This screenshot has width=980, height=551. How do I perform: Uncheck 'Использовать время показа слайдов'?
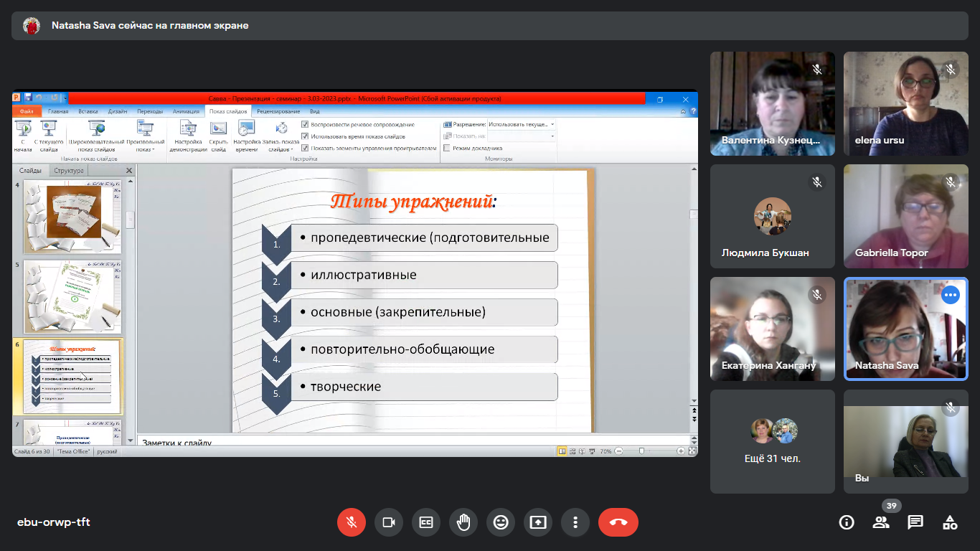(305, 136)
